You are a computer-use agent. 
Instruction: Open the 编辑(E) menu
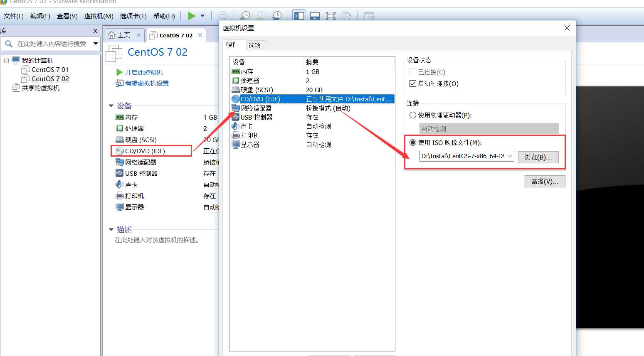(x=40, y=16)
